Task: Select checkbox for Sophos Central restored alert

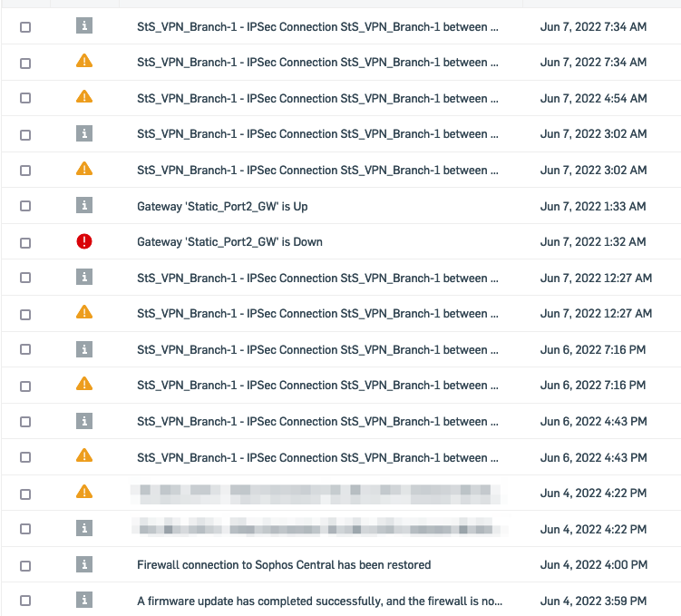Action: [x=25, y=565]
